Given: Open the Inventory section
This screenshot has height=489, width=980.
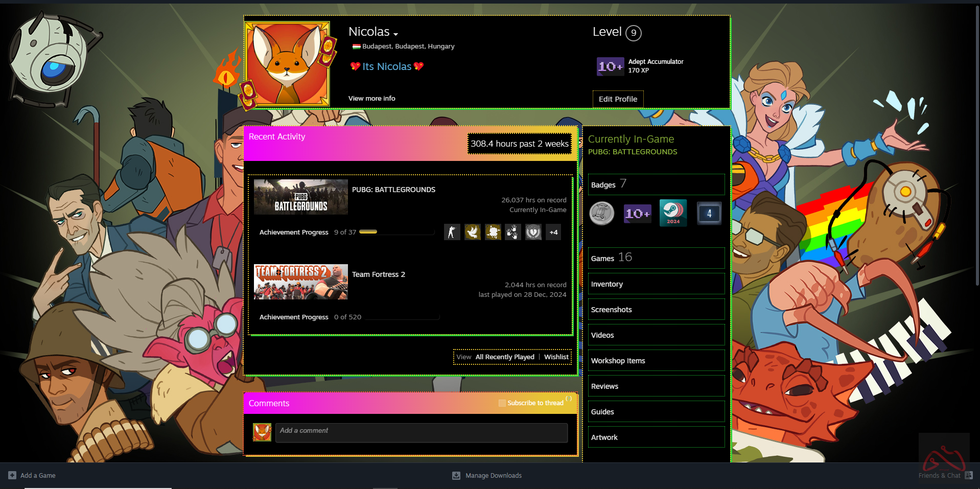Looking at the screenshot, I should [606, 284].
